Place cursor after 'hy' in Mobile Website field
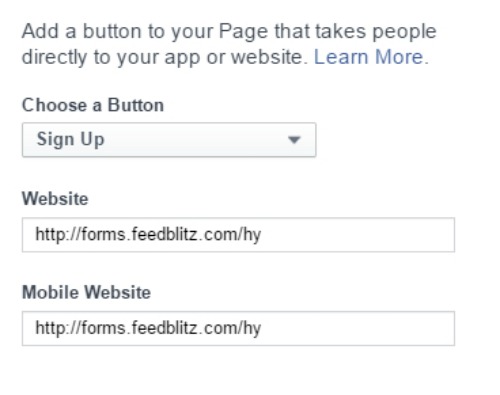Viewport: 500px width, 395px height. point(262,328)
